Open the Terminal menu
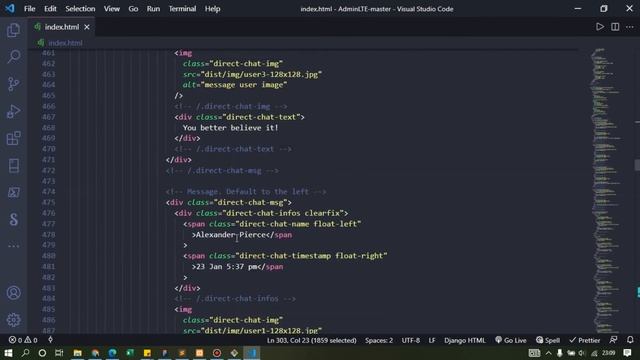640x360 pixels. point(182,9)
